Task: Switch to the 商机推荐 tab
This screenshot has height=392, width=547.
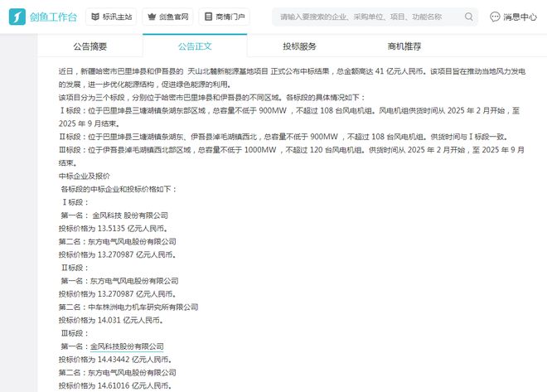Action: click(404, 46)
